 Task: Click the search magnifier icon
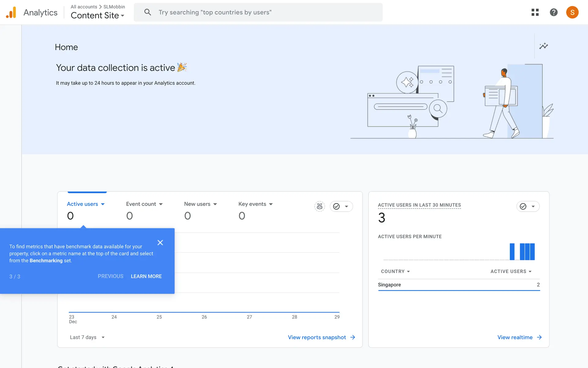148,12
